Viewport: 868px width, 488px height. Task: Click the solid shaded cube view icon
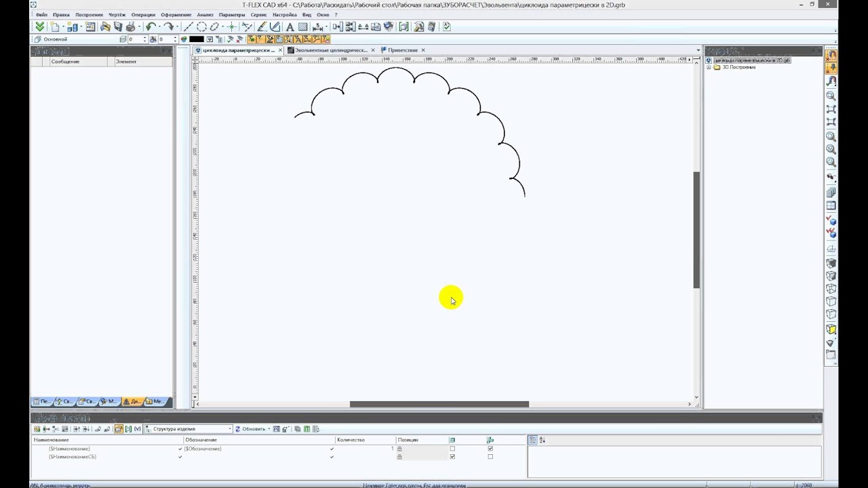831,262
